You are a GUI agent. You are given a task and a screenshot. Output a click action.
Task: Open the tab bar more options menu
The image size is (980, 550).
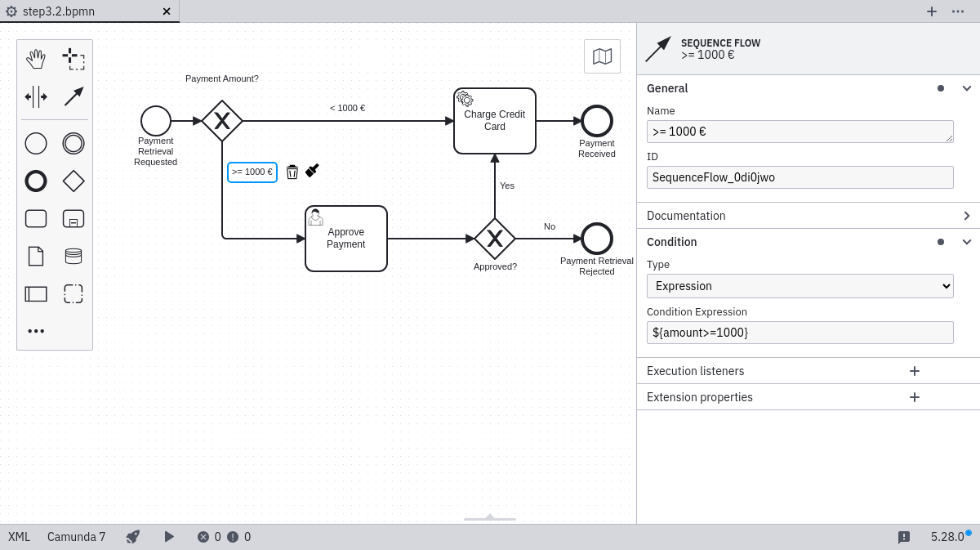pos(958,11)
